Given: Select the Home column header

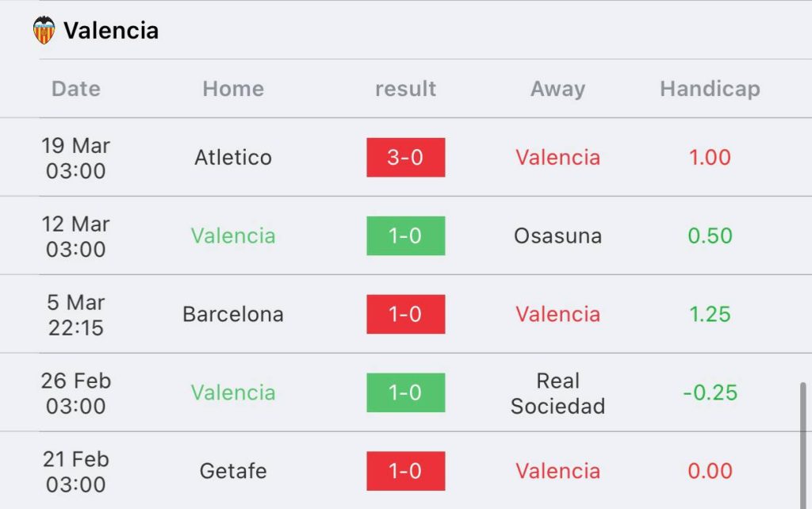Looking at the screenshot, I should tap(233, 89).
